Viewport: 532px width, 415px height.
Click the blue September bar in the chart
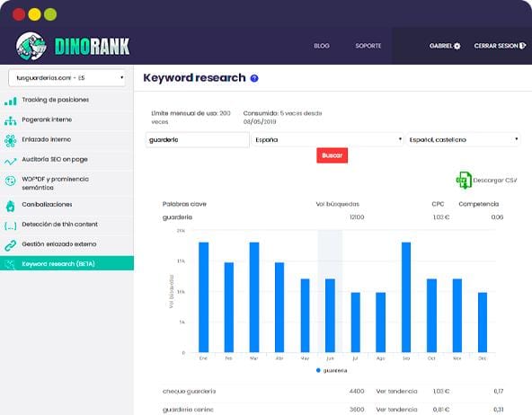pos(406,297)
